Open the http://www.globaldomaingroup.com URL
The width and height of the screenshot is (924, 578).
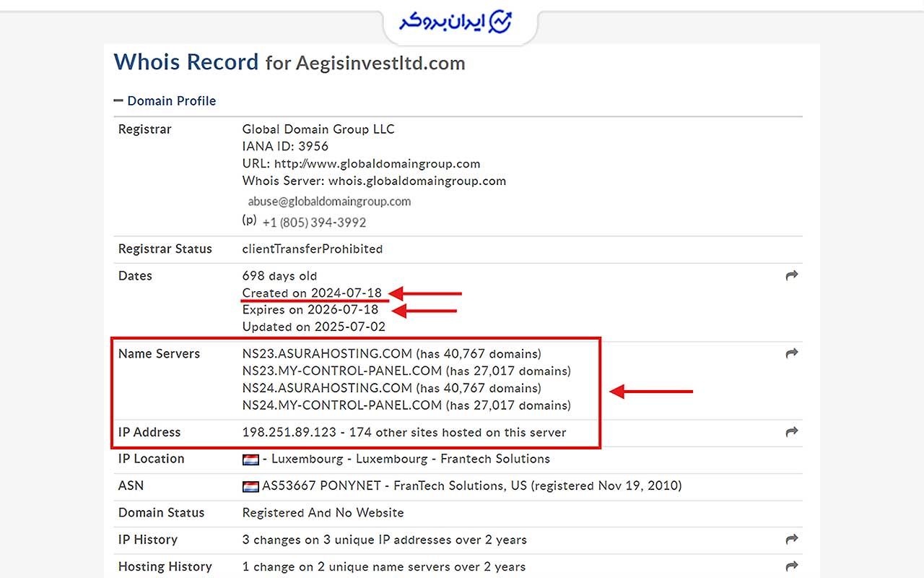pos(377,164)
